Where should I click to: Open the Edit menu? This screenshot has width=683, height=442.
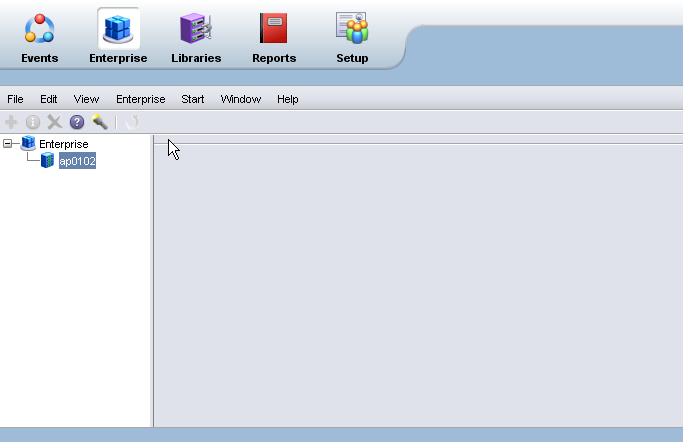pos(48,99)
